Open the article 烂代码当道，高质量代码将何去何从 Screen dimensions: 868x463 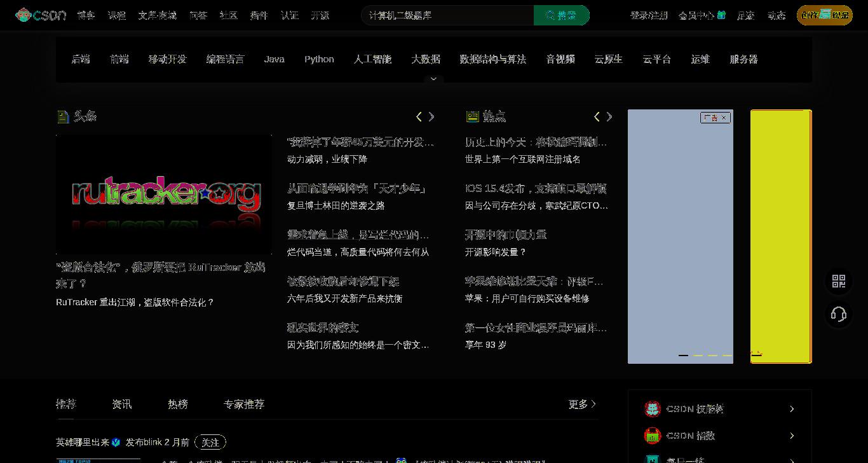(x=358, y=252)
